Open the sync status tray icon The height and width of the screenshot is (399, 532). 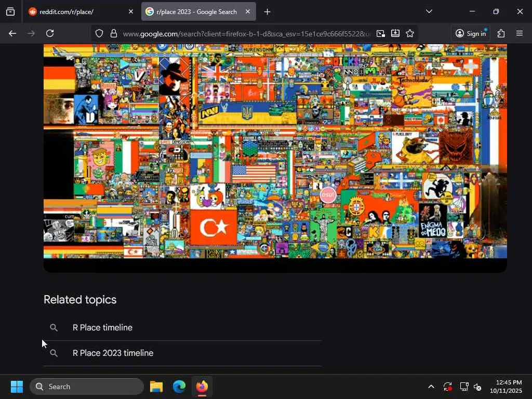point(447,387)
